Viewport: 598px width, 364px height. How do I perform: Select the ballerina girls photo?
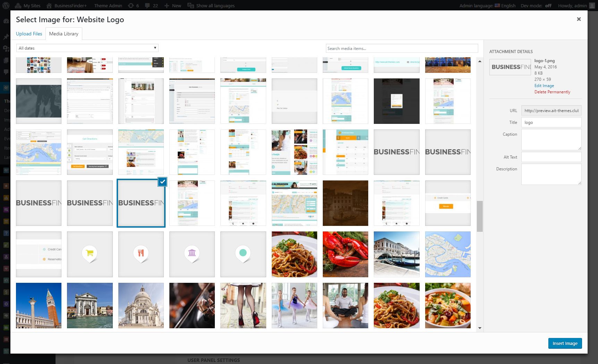(294, 305)
